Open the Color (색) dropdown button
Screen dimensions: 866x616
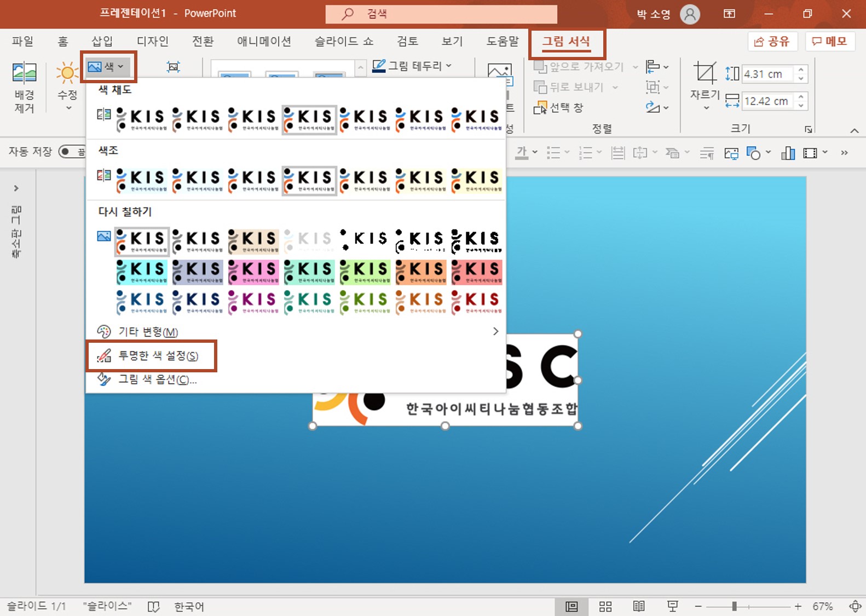(x=108, y=67)
